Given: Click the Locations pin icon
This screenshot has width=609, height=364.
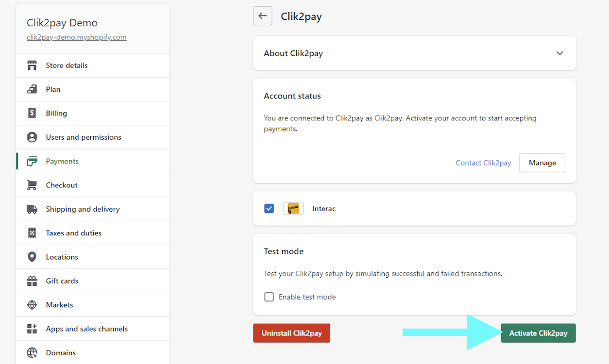Looking at the screenshot, I should point(32,257).
